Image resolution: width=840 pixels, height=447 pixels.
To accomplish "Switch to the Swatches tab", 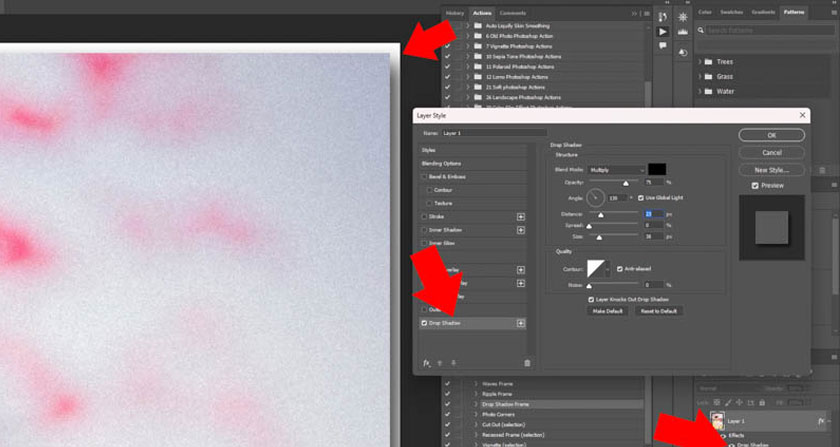I will (x=731, y=12).
